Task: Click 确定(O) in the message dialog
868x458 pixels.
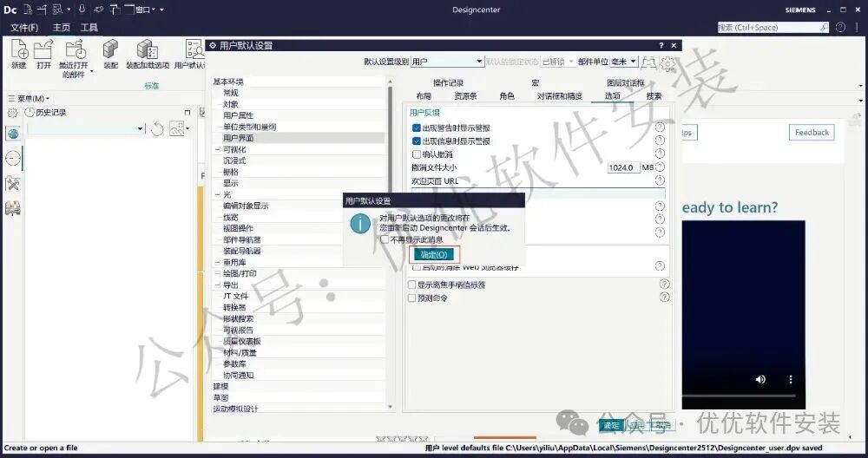Action: click(434, 254)
